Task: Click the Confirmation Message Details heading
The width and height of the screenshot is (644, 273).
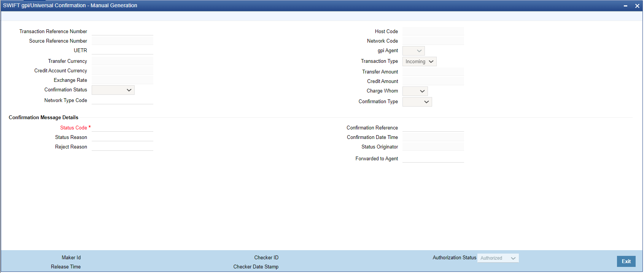Action: 43,118
